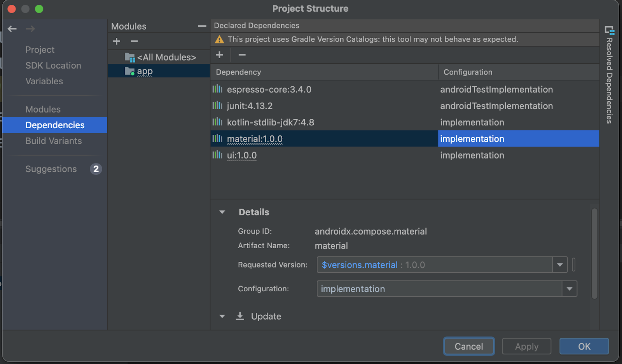This screenshot has width=622, height=364.
Task: Remove the selected dependency with the minus icon
Action: coord(241,55)
